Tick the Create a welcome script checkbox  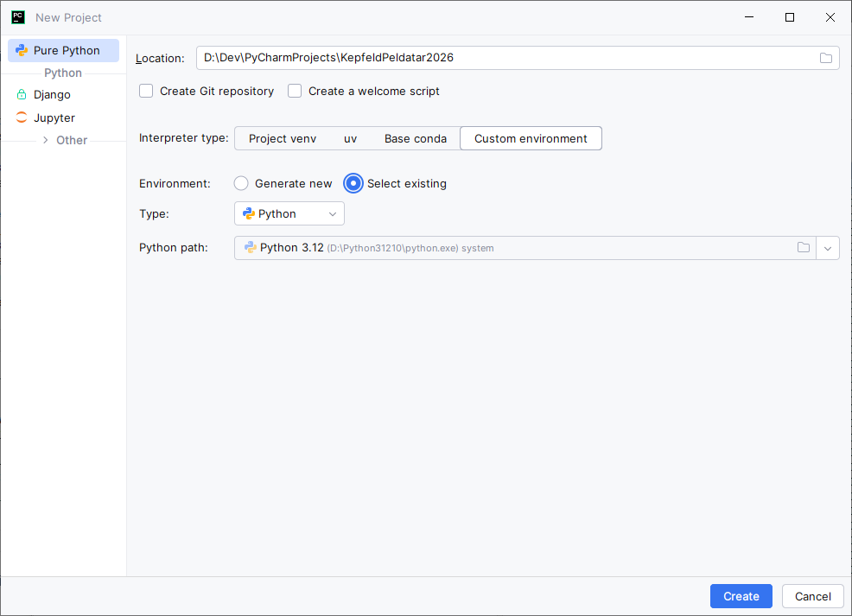(295, 91)
